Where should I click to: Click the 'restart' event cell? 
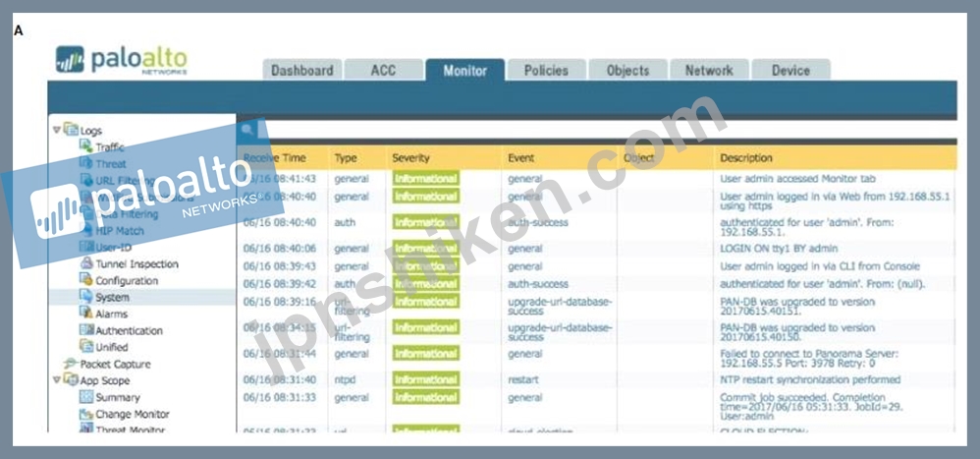pyautogui.click(x=523, y=379)
